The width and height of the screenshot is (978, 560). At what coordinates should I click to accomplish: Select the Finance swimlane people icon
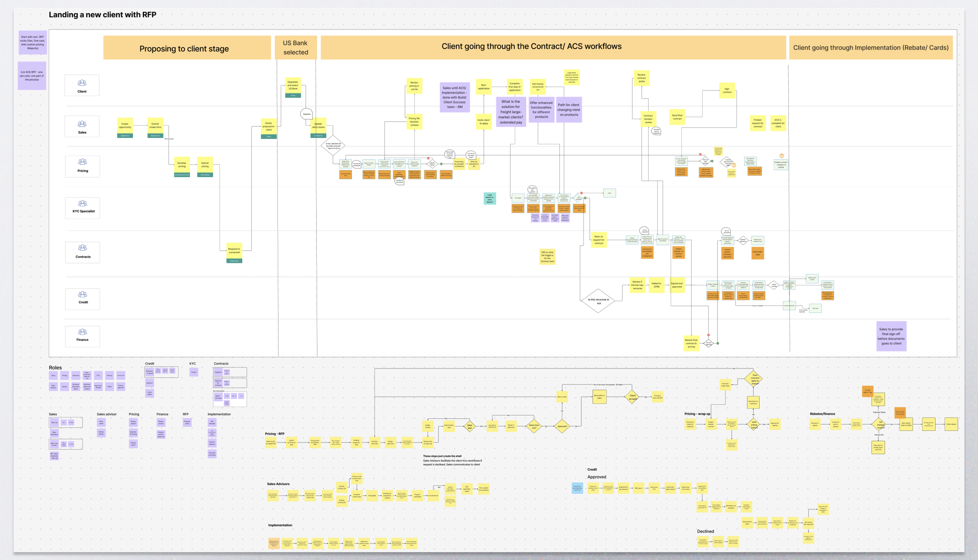(x=83, y=332)
